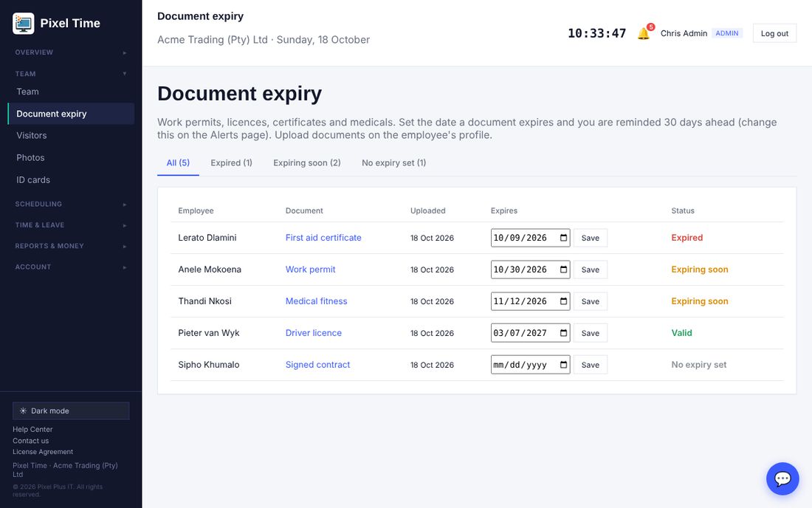The image size is (812, 508).
Task: Open the License Agreement link
Action: (43, 452)
